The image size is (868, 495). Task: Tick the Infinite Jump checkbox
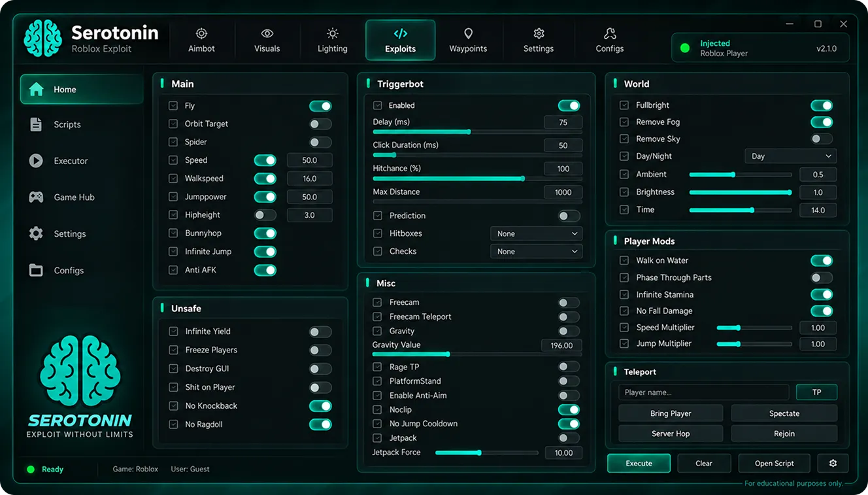click(173, 251)
